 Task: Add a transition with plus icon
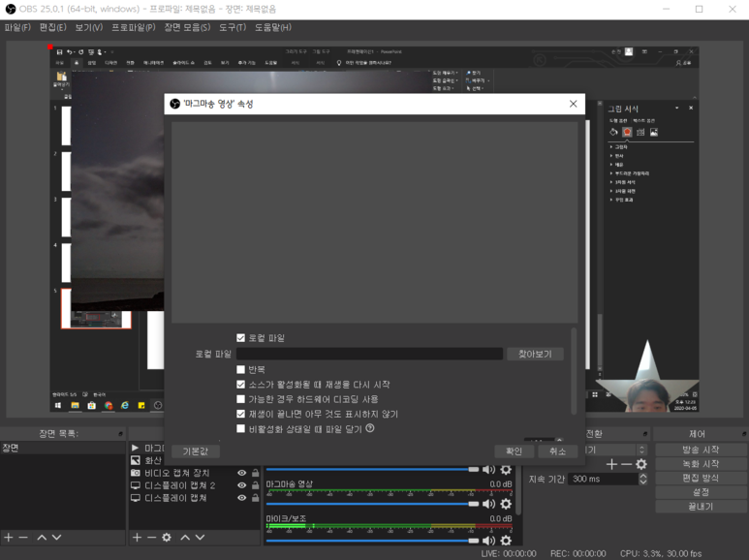[x=611, y=464]
